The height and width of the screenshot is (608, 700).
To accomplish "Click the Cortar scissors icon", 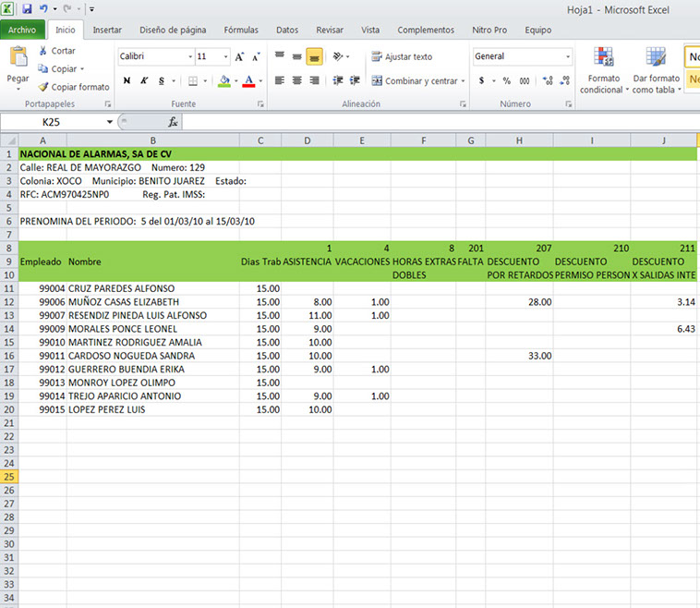I will click(43, 51).
